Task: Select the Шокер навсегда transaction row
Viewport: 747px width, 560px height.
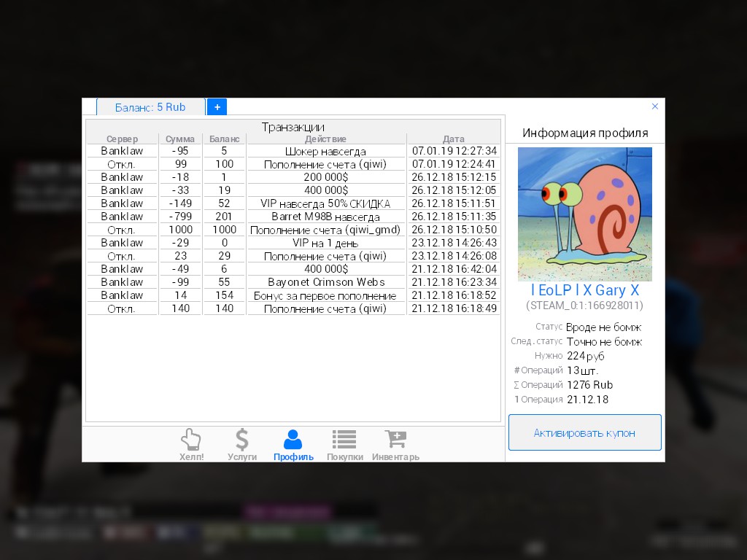Action: (325, 151)
